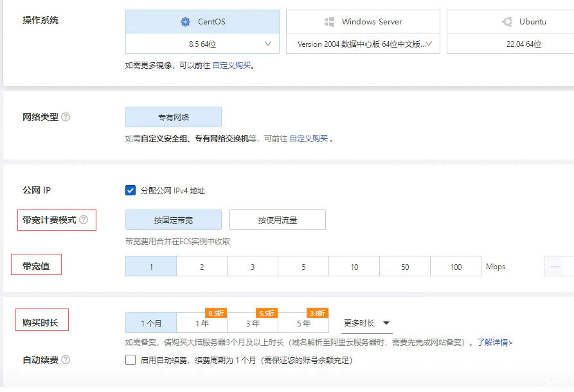This screenshot has width=574, height=392.
Task: Click the 操作系统 label
Action: [40, 20]
